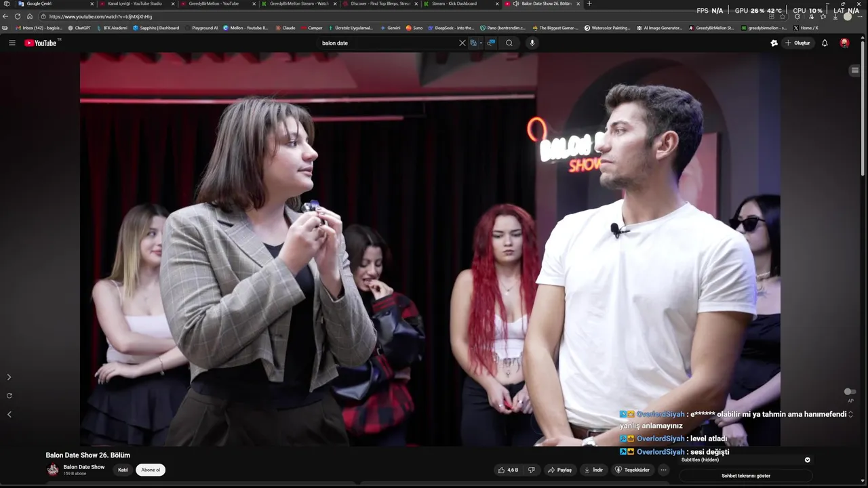Click the Oluştur create button
This screenshot has width=868, height=488.
[x=798, y=43]
